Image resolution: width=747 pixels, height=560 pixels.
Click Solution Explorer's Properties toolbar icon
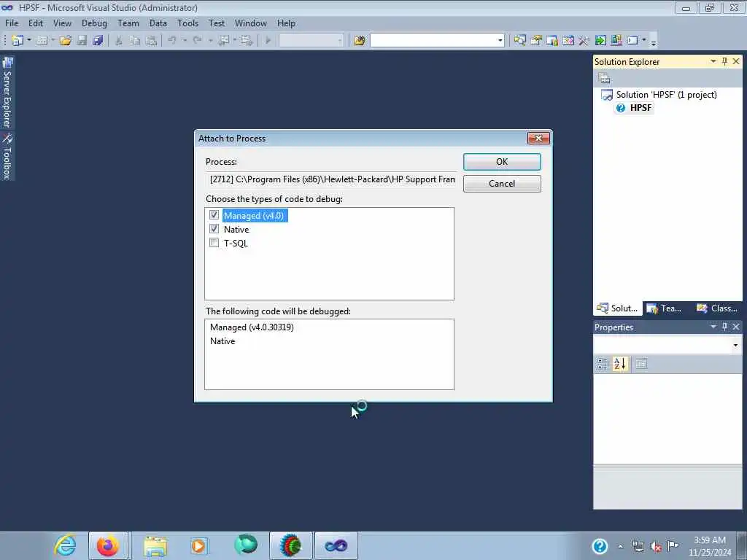point(604,79)
